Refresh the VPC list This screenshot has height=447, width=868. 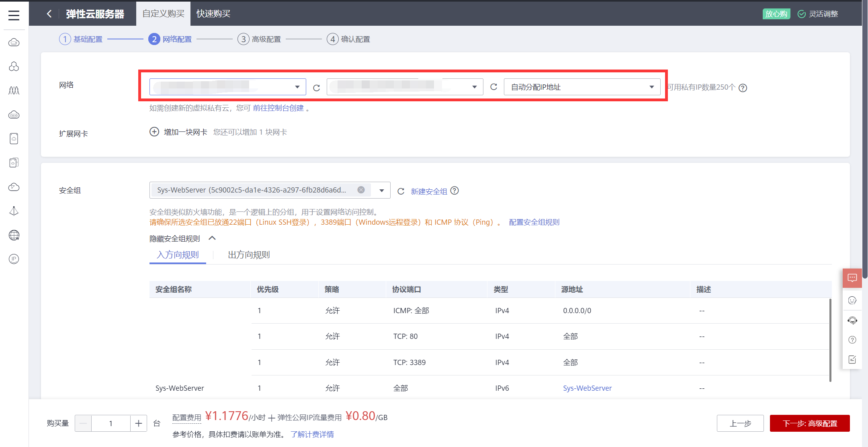(317, 88)
